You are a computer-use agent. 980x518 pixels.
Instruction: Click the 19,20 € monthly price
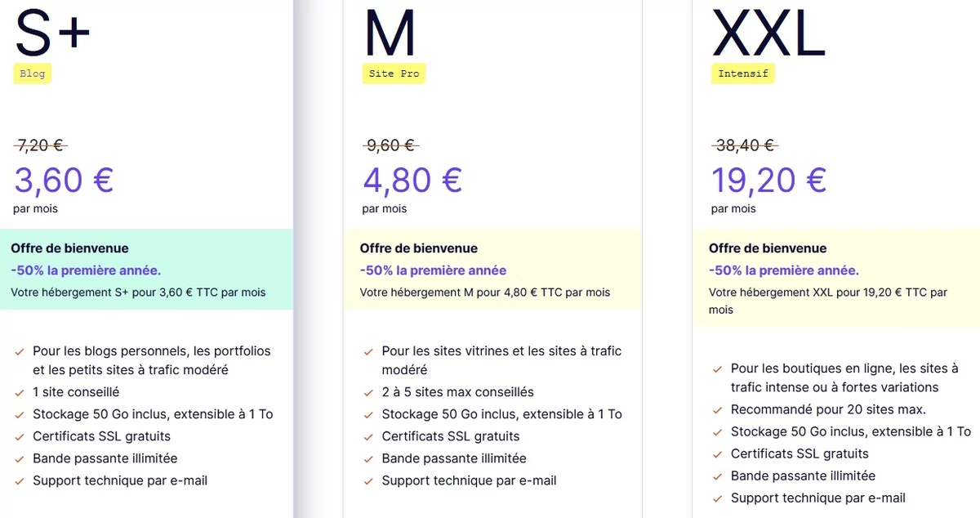pyautogui.click(x=769, y=180)
